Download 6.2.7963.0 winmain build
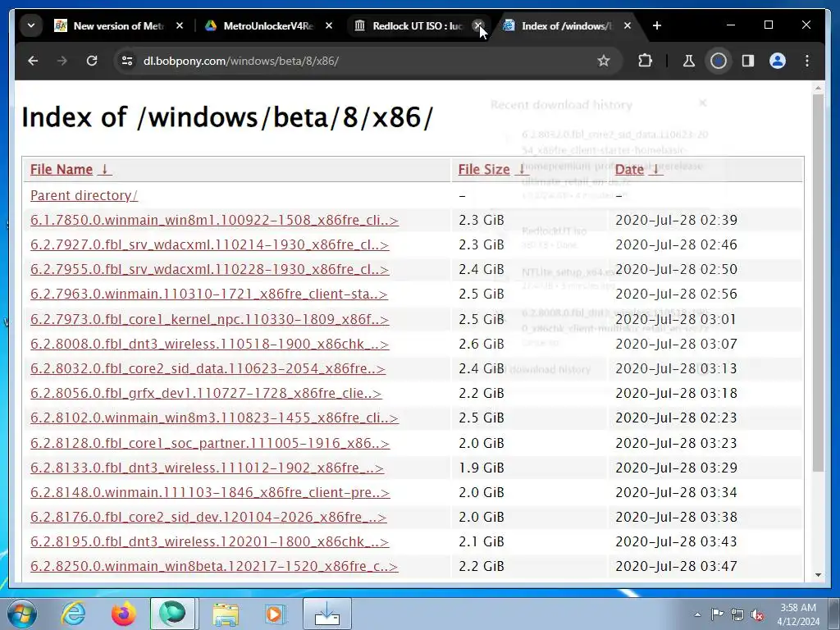Screen dimensions: 840x630 tap(209, 294)
